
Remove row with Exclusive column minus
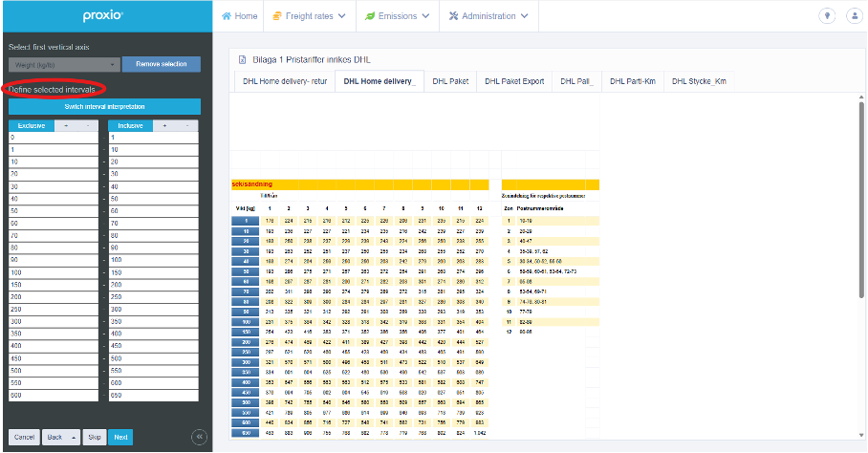87,125
